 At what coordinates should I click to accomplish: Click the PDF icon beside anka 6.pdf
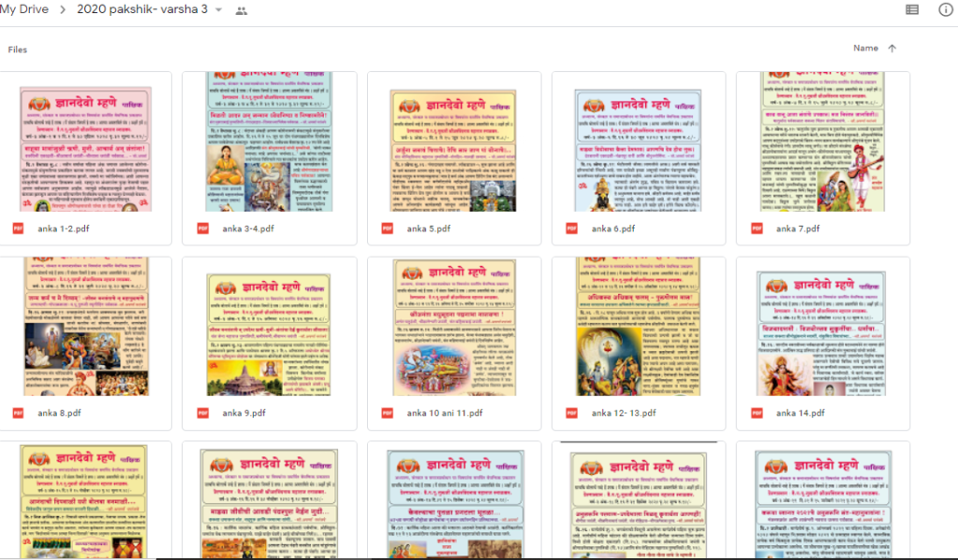click(571, 228)
